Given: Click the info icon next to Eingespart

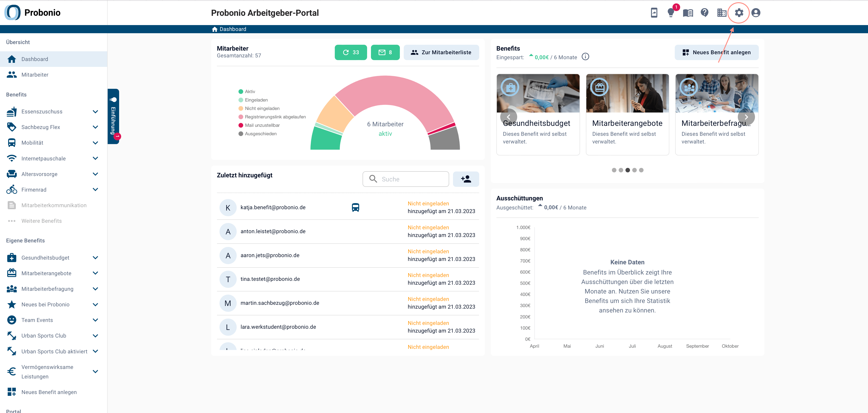Looking at the screenshot, I should pos(586,57).
